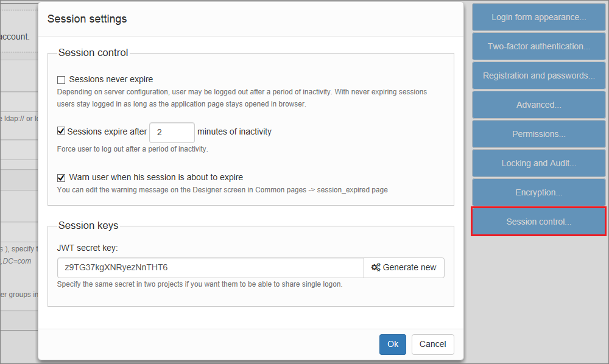Open the Permissions configuration

coord(538,134)
